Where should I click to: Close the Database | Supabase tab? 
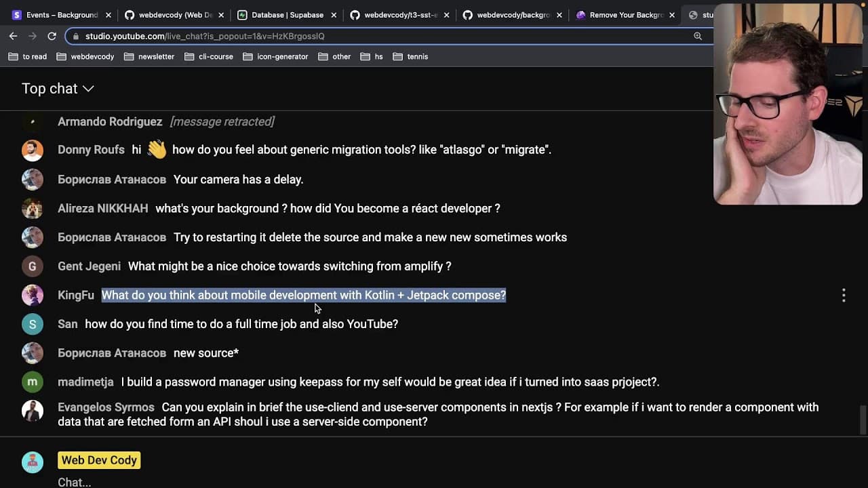[334, 15]
